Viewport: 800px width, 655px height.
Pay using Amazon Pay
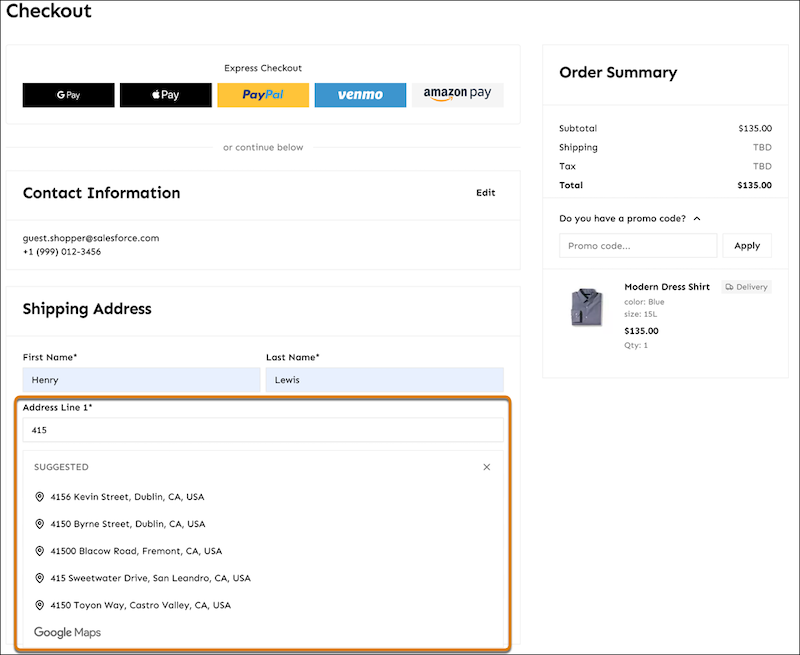(x=458, y=95)
